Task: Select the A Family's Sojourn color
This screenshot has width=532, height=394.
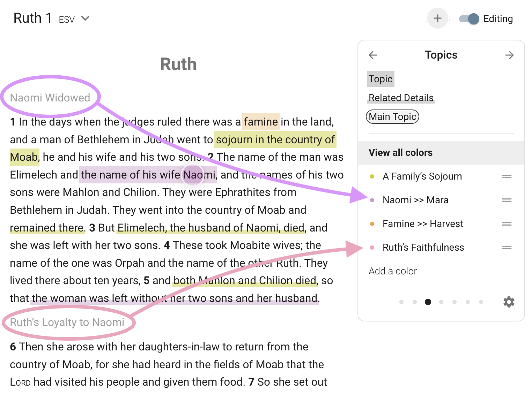Action: 422,176
